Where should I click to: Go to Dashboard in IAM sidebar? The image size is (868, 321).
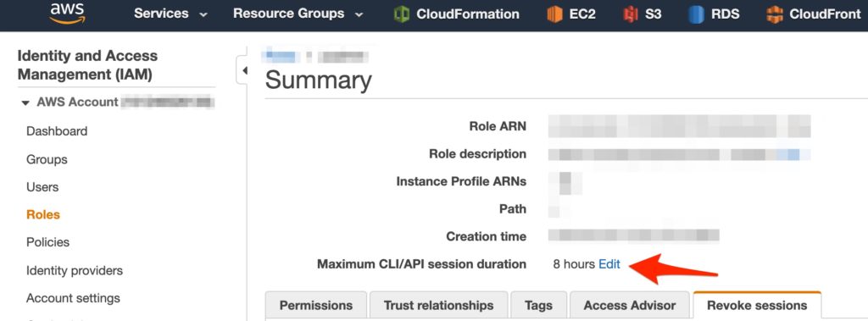pyautogui.click(x=57, y=131)
